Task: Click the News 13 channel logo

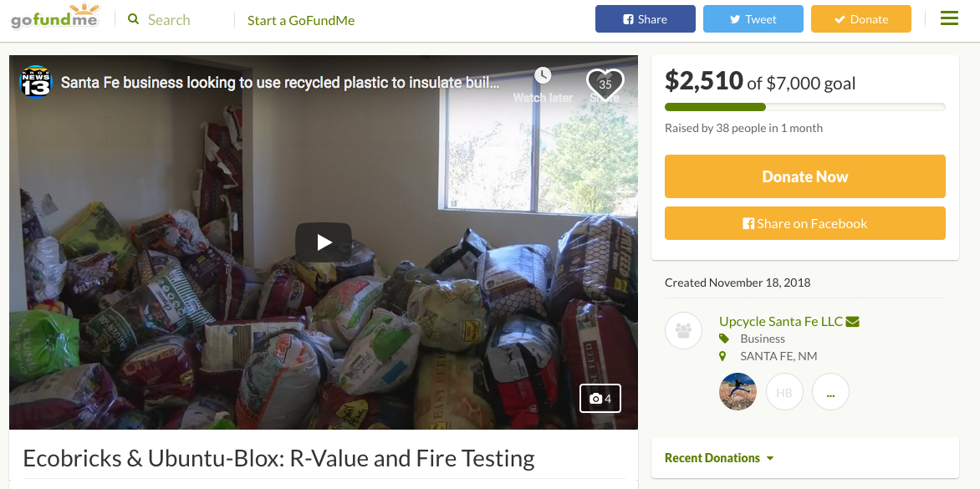Action: point(37,83)
